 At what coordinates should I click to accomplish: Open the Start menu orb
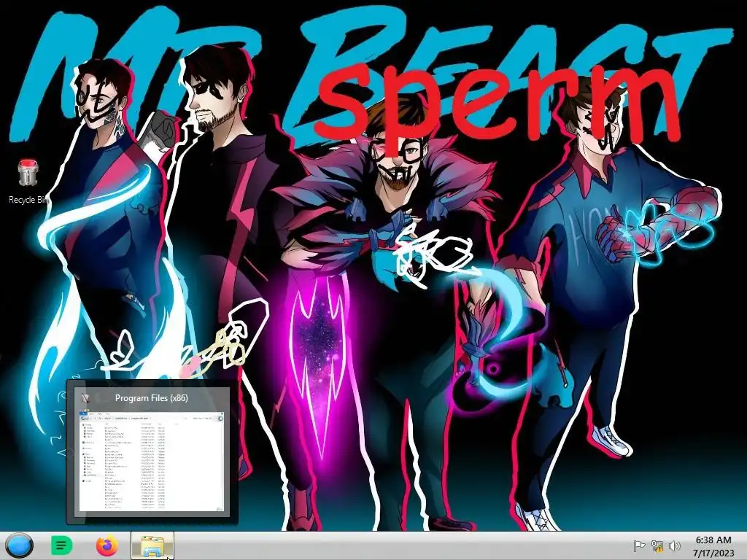pos(20,545)
